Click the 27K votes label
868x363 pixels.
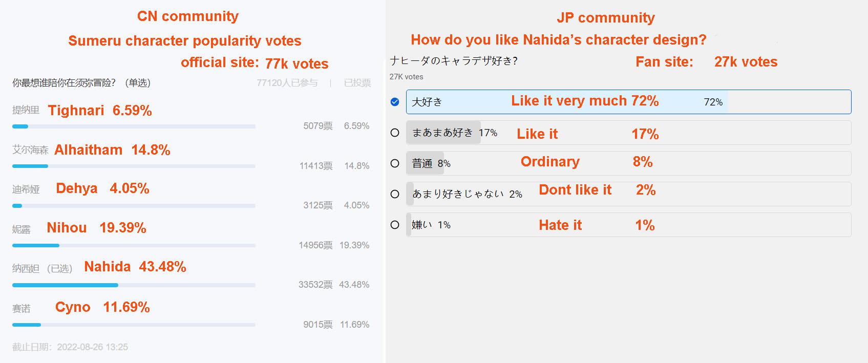click(406, 77)
